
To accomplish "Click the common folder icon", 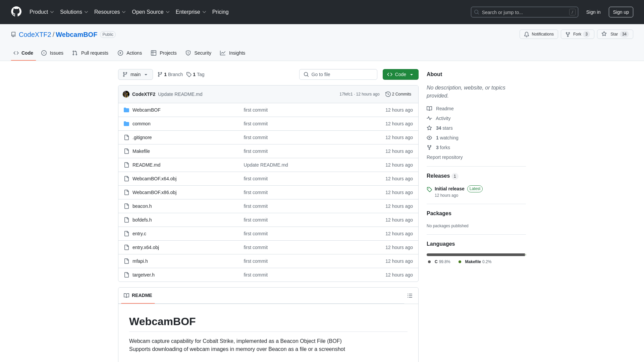I will coord(126,124).
